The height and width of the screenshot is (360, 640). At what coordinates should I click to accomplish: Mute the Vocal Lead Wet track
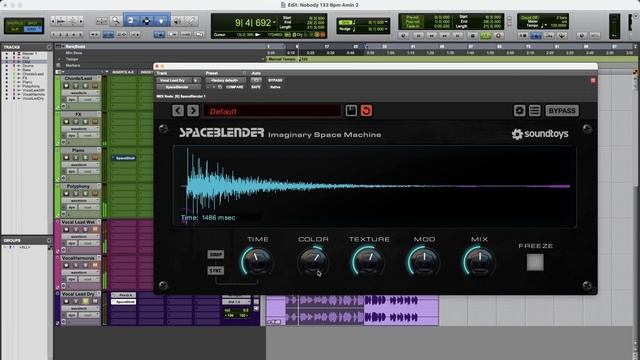(95, 229)
